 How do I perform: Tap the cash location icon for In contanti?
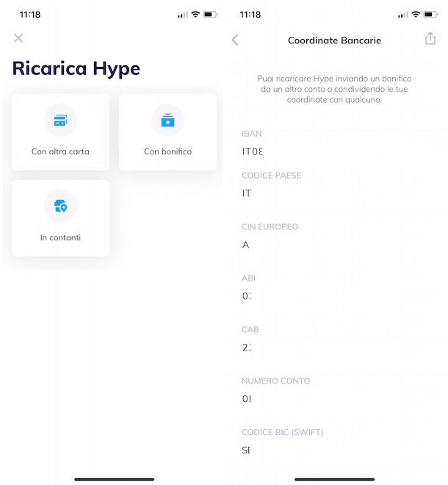pyautogui.click(x=60, y=206)
